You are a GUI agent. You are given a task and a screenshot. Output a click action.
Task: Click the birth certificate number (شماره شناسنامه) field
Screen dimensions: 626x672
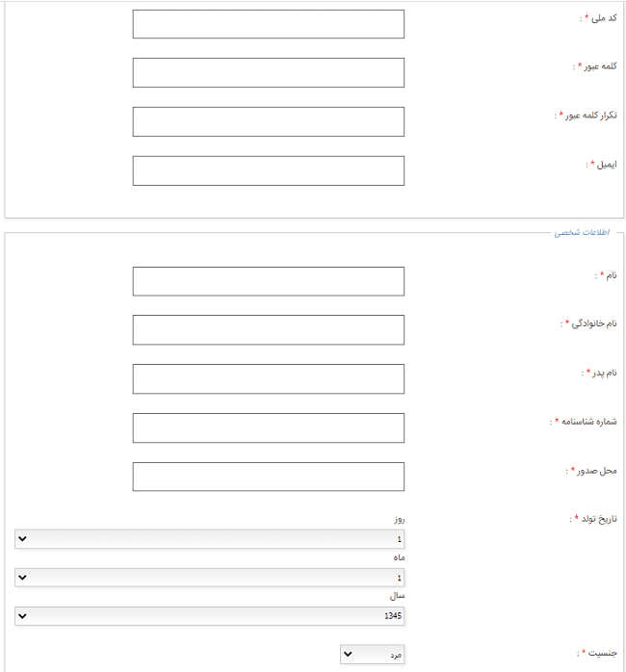(x=269, y=427)
